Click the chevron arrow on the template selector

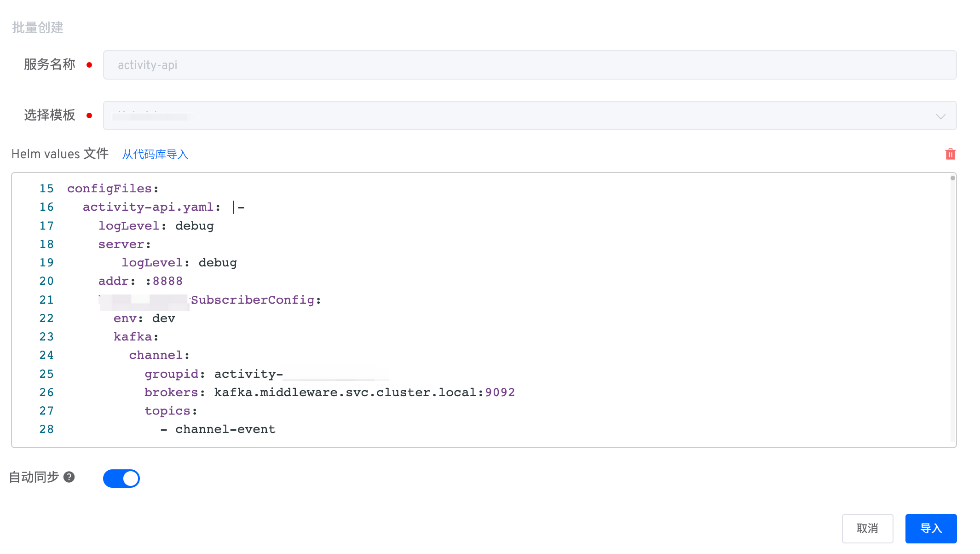(941, 116)
